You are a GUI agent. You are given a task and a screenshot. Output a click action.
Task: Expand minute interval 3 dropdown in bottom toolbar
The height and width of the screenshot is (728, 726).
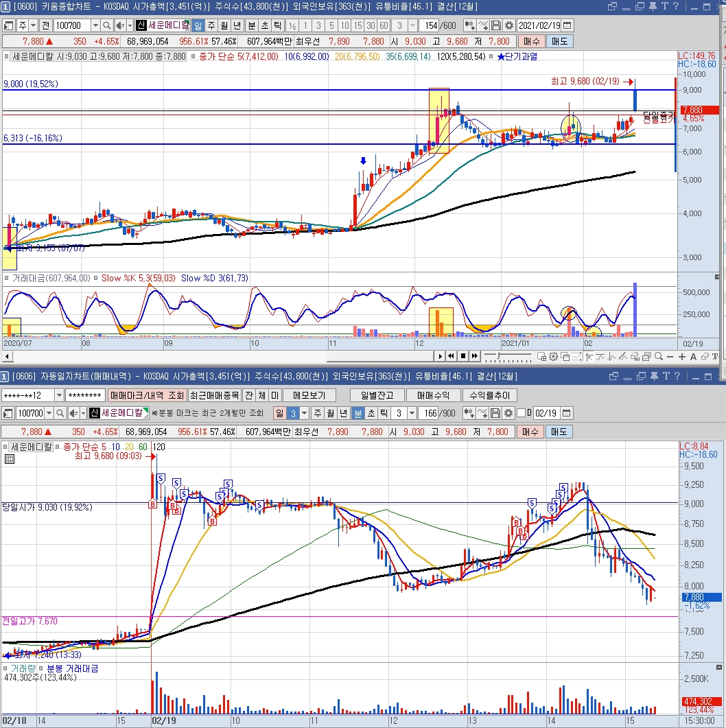click(412, 413)
